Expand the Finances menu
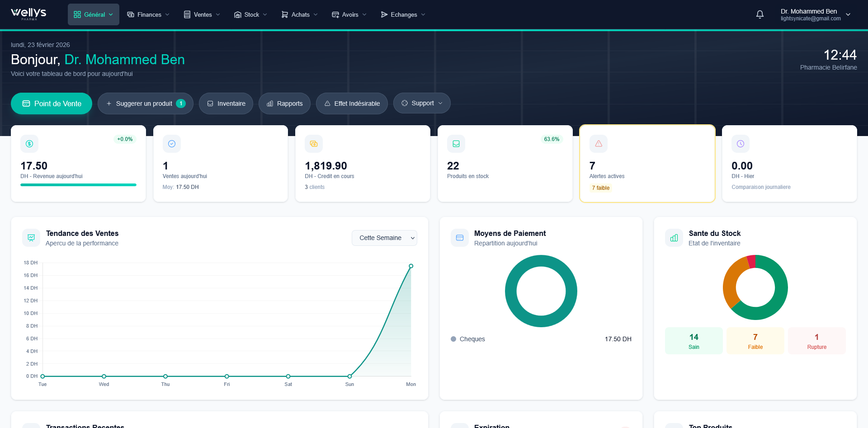 148,14
